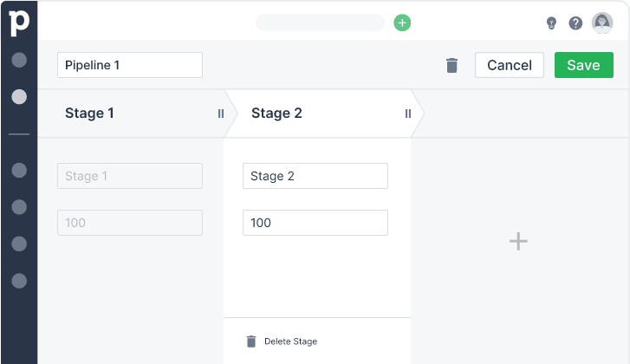Click the Delete Stage trash icon
The image size is (630, 364).
coord(251,341)
